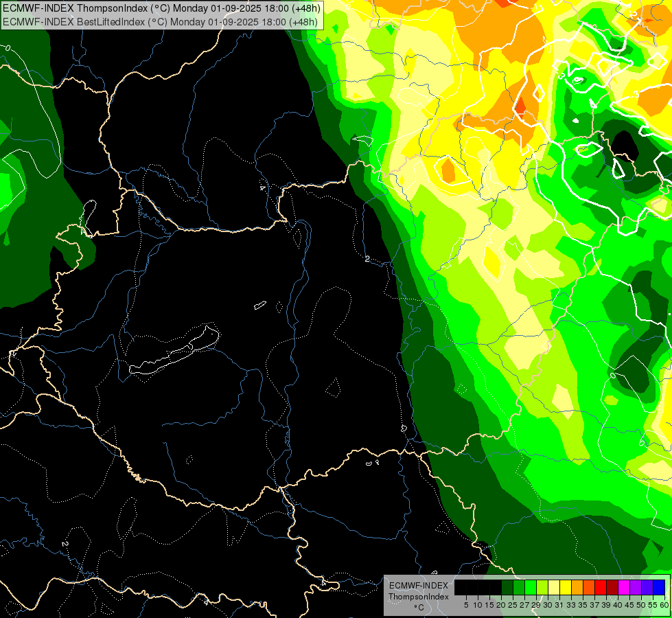Click the legend value "60"
The image size is (672, 618).
[x=664, y=605]
